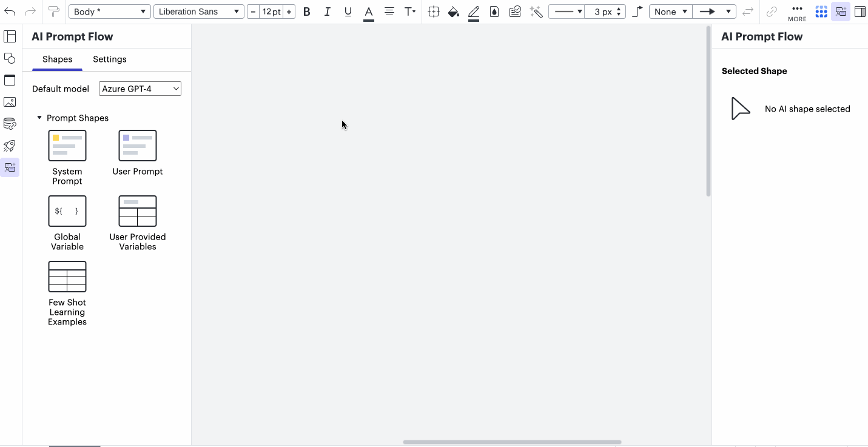The image size is (868, 447).
Task: Select the Shapes panel icon in sidebar
Action: pos(10,58)
